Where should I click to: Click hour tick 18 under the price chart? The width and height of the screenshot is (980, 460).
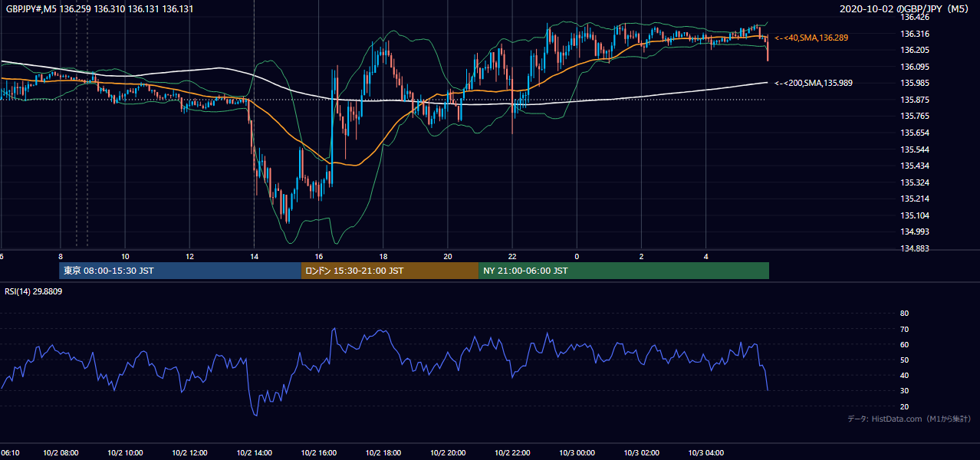(x=383, y=256)
